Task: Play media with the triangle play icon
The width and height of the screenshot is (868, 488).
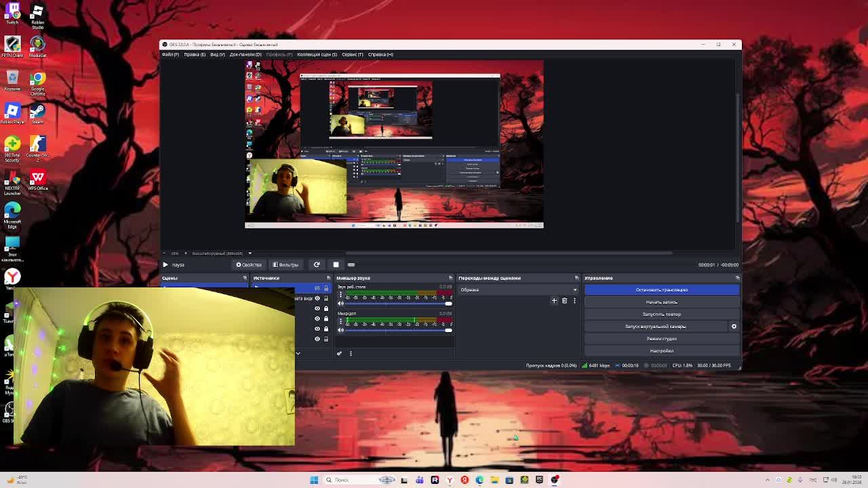Action: click(165, 264)
